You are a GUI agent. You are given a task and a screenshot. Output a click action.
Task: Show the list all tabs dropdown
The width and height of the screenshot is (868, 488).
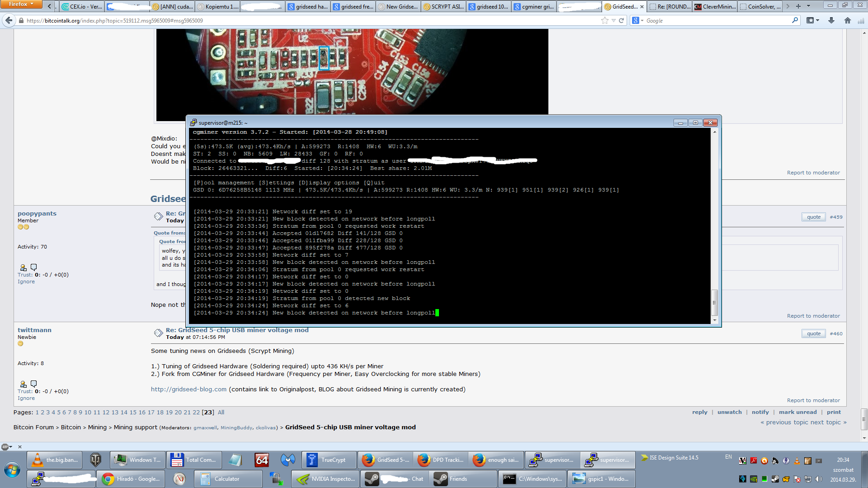click(809, 6)
